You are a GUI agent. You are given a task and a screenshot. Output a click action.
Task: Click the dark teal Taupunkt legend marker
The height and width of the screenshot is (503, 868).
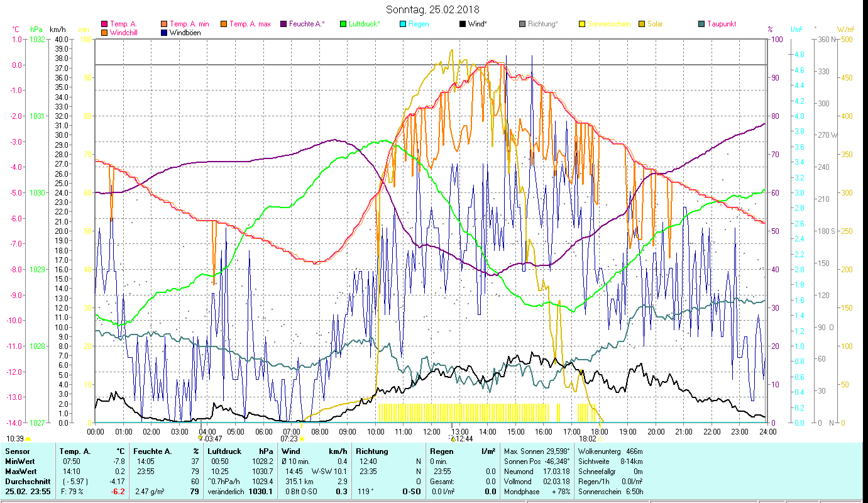point(701,25)
